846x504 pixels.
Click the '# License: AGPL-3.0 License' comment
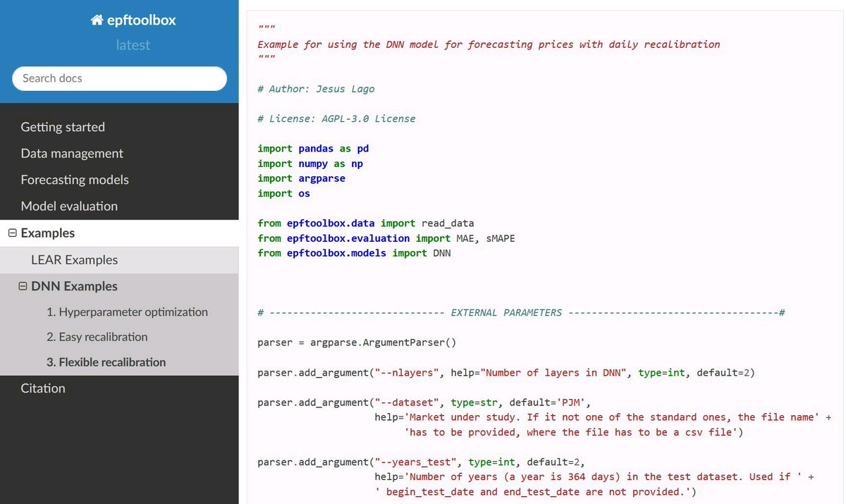pyautogui.click(x=337, y=118)
